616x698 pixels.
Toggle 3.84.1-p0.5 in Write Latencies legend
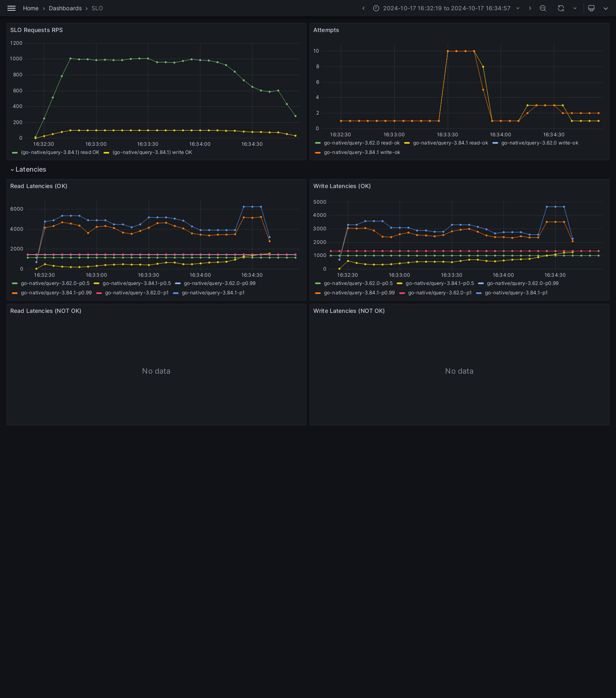click(x=440, y=283)
